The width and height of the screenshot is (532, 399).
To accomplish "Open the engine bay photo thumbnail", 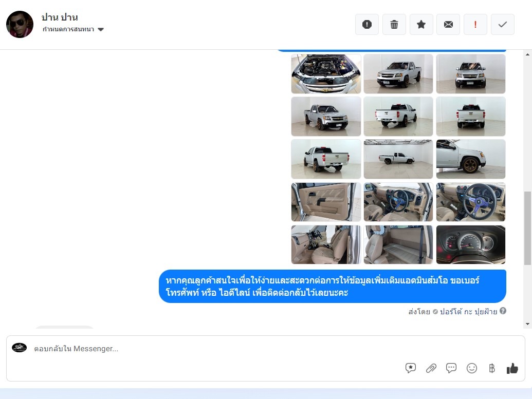I will click(326, 74).
